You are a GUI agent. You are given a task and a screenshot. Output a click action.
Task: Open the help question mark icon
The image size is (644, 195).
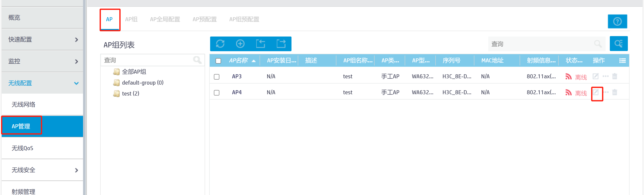[617, 22]
